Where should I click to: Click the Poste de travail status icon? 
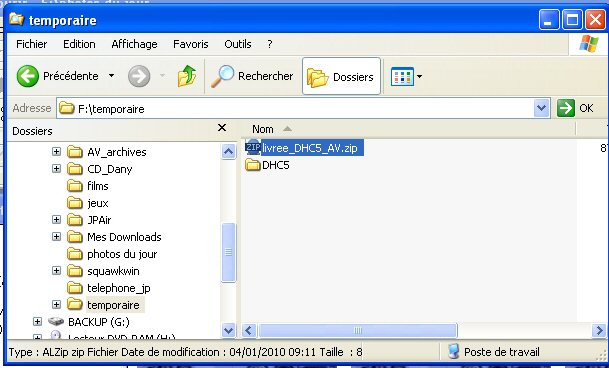pos(453,352)
